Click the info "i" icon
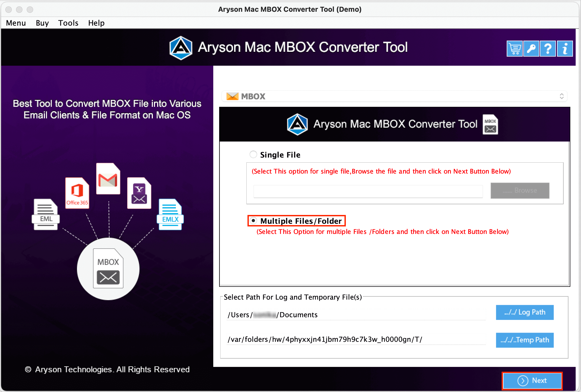581x392 pixels. click(565, 49)
